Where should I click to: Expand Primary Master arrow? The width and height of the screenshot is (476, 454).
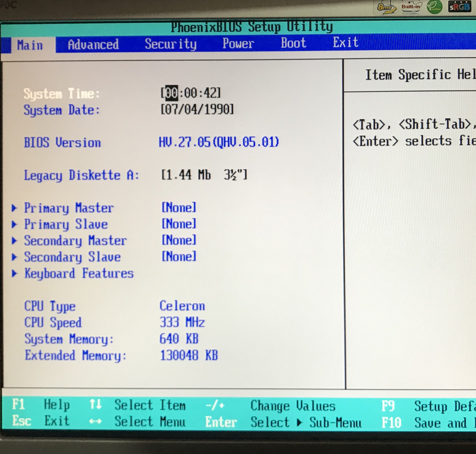[14, 208]
